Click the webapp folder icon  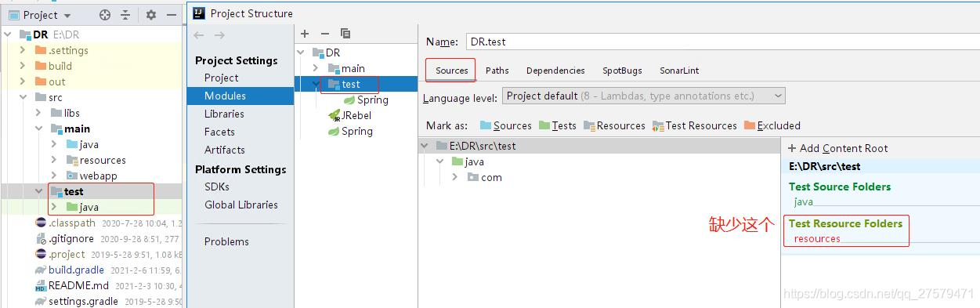point(72,176)
